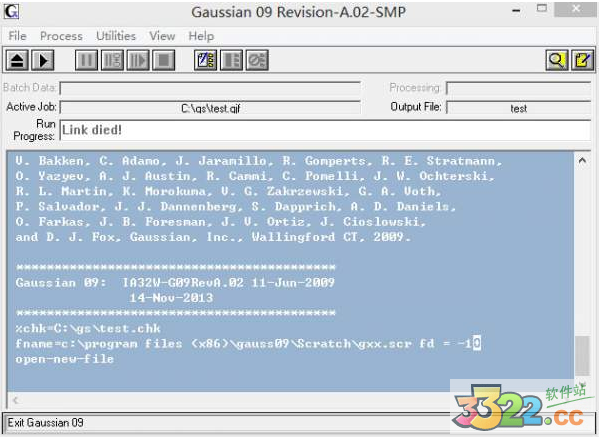Open the View menu

[162, 36]
